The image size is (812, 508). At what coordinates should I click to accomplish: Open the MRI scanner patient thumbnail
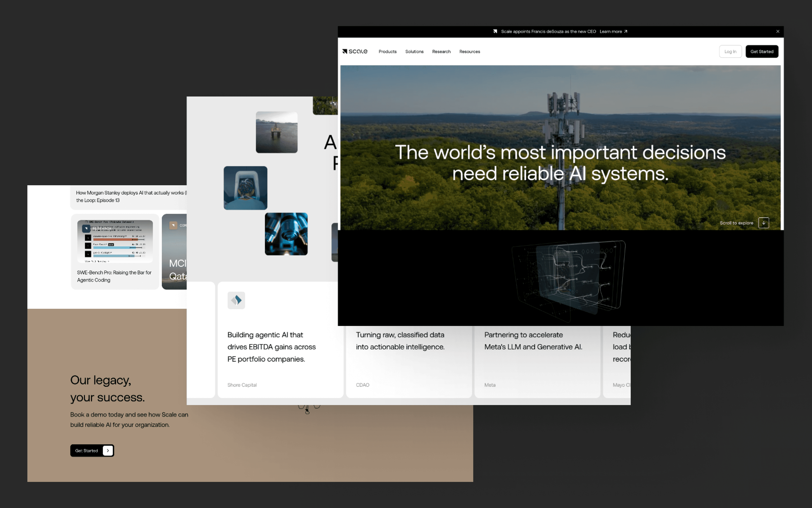click(x=246, y=188)
